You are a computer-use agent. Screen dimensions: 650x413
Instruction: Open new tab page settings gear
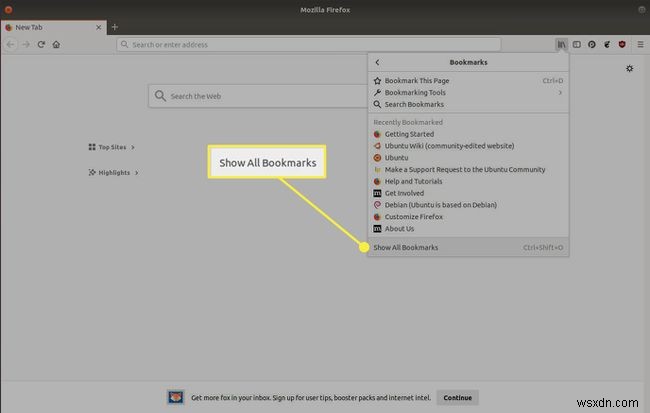point(629,68)
